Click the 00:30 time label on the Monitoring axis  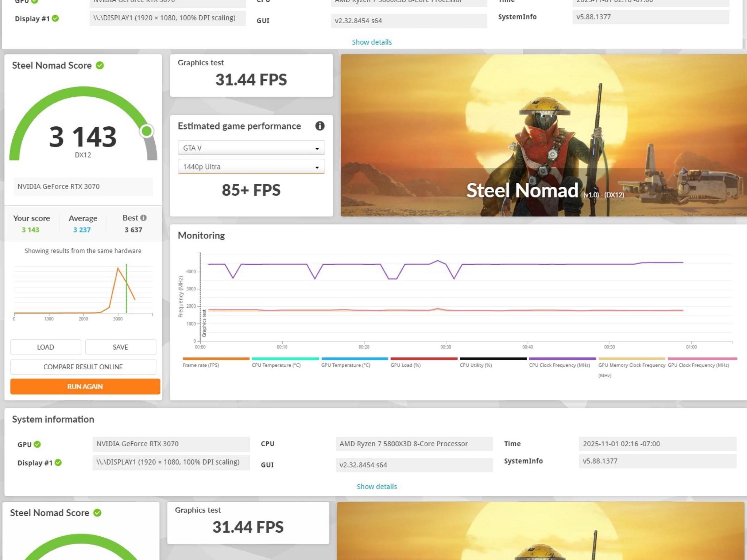click(x=446, y=347)
